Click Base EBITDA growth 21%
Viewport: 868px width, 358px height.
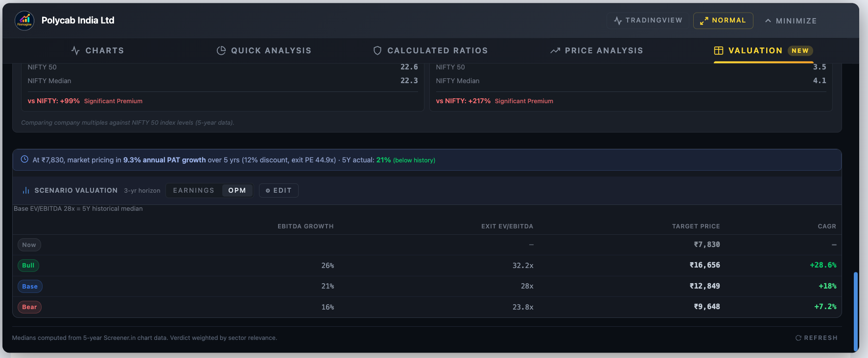coord(328,286)
